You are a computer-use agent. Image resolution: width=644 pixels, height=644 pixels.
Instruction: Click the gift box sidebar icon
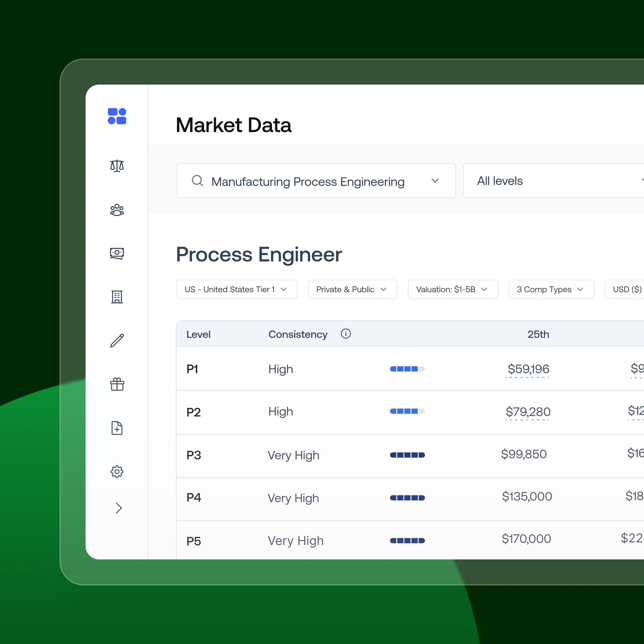(117, 384)
